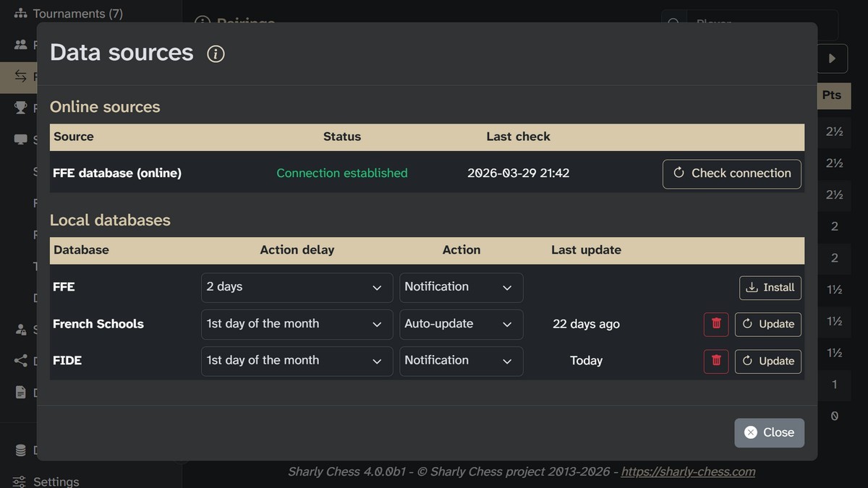Install the FFE local database
The height and width of the screenshot is (488, 868).
coord(770,287)
